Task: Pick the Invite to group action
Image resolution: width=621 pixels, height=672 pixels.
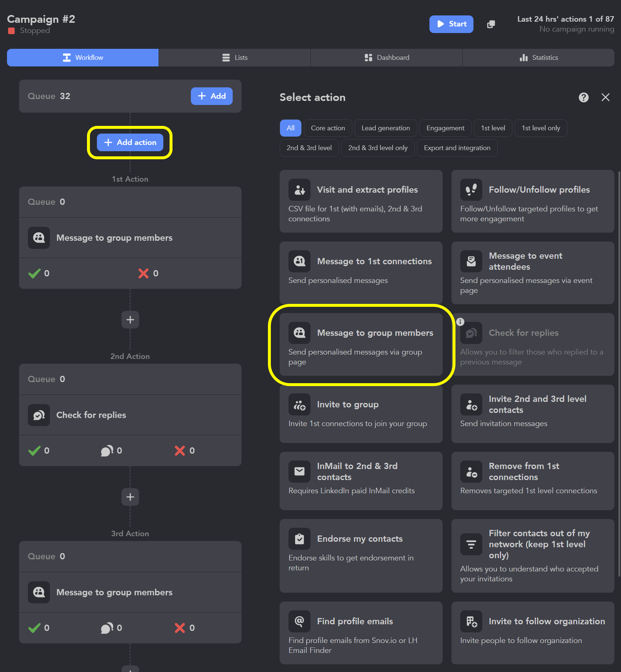Action: tap(361, 414)
